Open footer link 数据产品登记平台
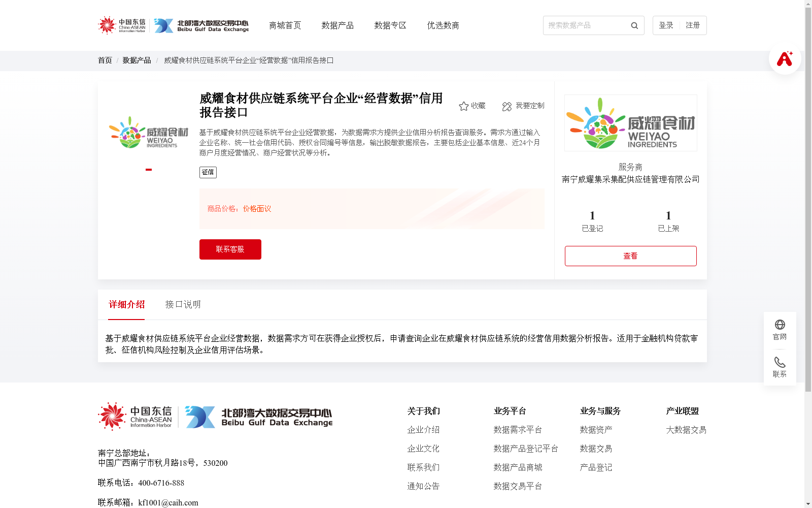 click(526, 449)
